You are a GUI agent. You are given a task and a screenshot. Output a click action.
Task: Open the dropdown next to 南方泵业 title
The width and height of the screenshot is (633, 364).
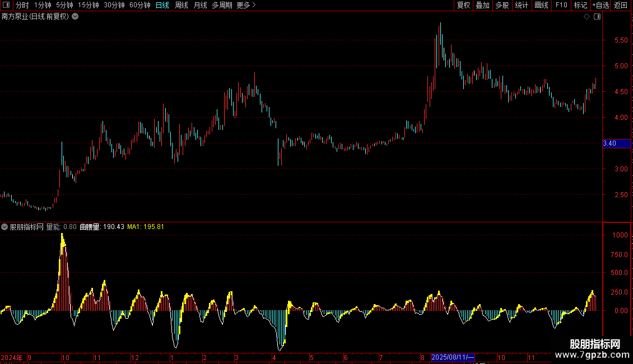[x=75, y=17]
